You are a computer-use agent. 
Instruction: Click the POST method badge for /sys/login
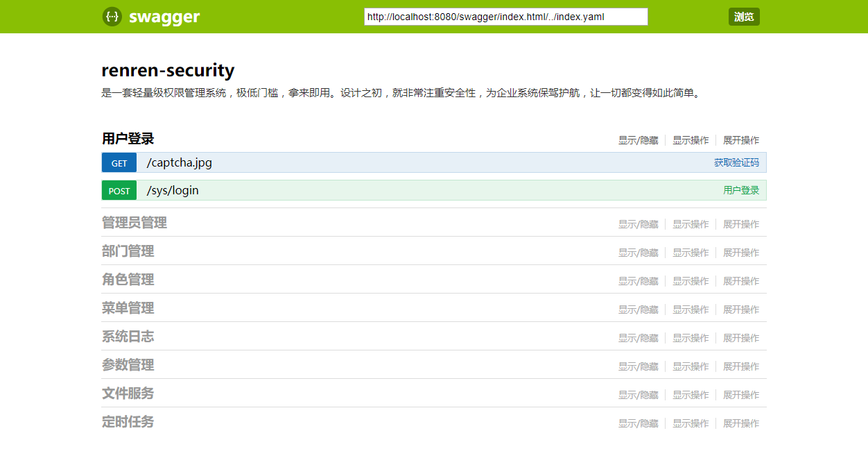(119, 191)
